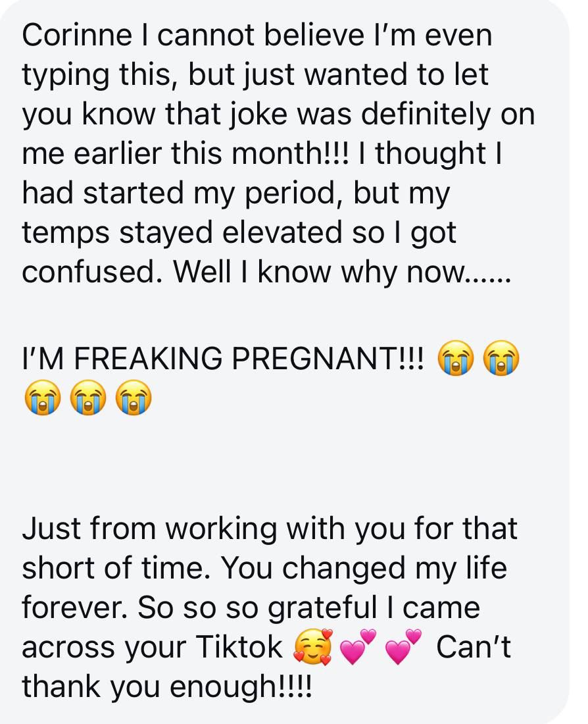Tap the word "confused." in the message
The width and height of the screenshot is (588, 724).
click(x=91, y=272)
